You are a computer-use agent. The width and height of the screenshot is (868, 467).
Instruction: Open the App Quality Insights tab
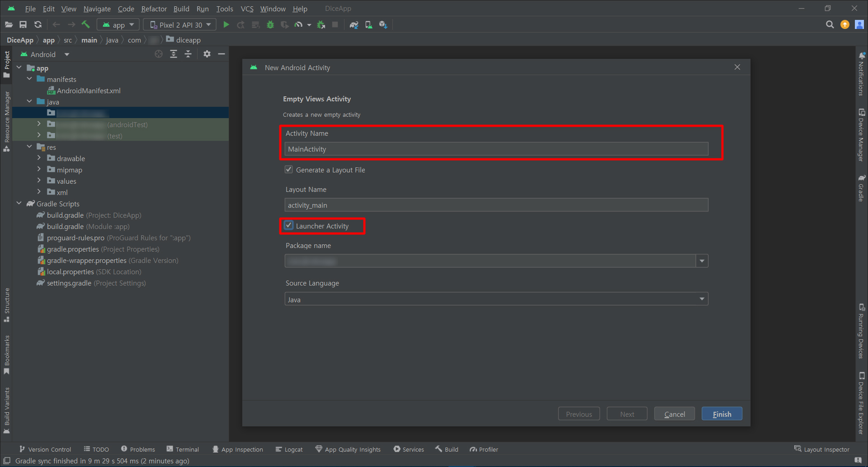point(348,449)
